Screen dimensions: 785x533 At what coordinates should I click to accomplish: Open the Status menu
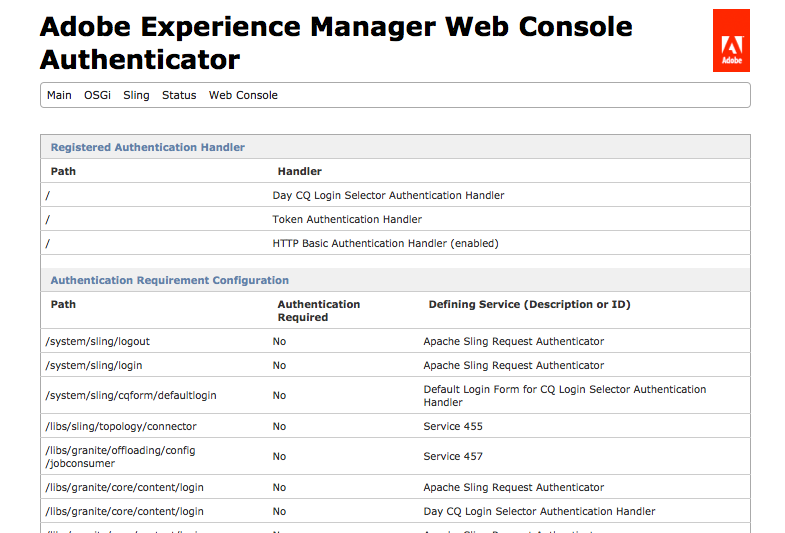click(179, 95)
